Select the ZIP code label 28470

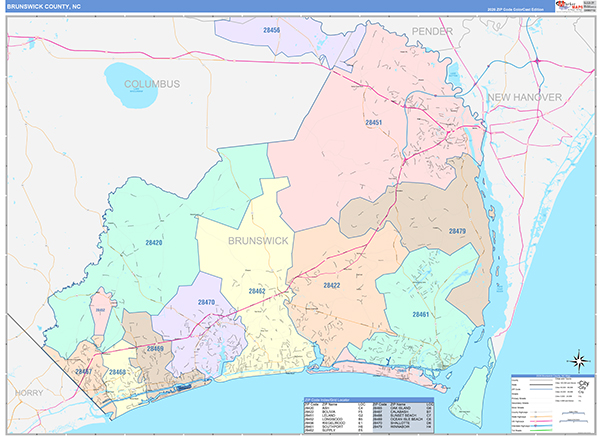point(206,302)
